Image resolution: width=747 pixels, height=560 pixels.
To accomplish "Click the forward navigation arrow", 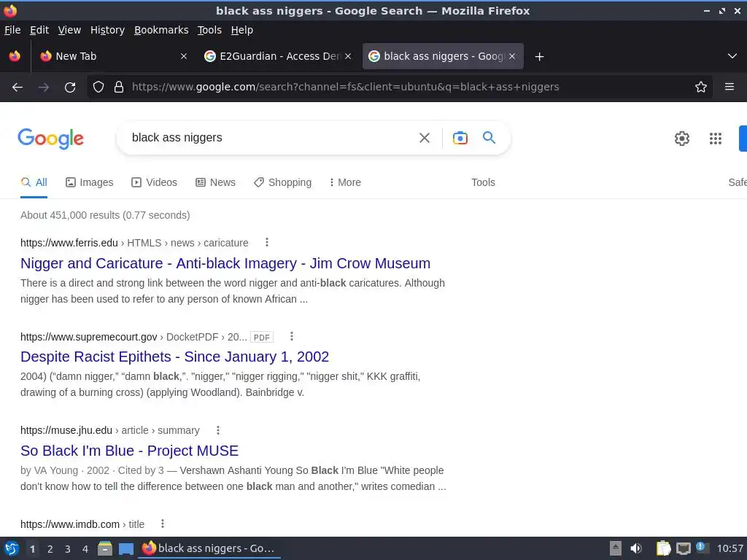I will point(44,87).
